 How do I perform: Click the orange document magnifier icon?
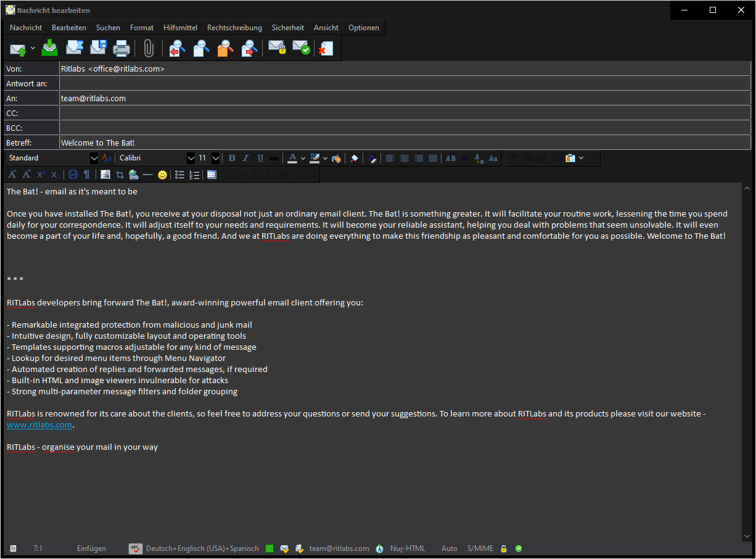click(x=225, y=48)
